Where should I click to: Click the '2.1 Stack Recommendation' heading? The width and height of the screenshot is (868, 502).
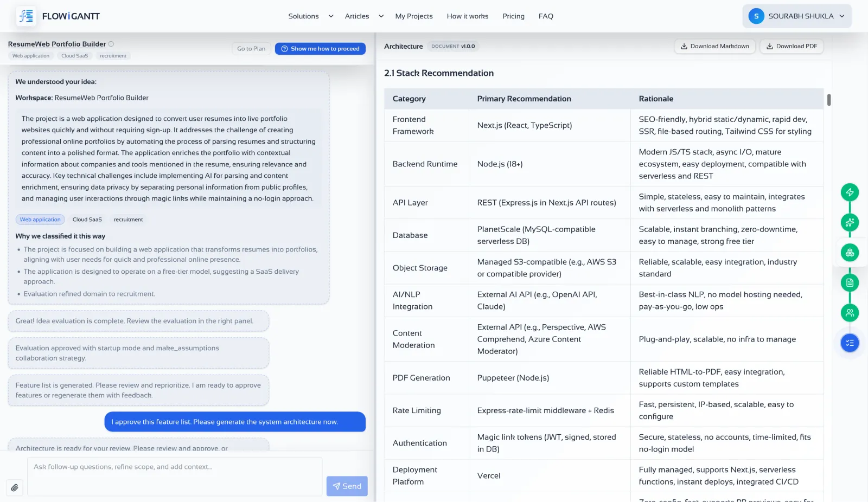tap(439, 73)
